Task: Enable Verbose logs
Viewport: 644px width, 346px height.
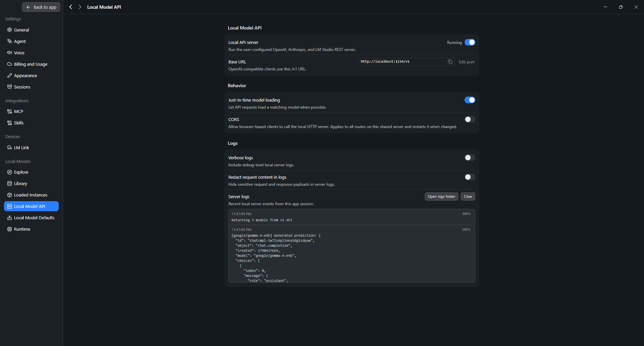Action: pos(470,158)
